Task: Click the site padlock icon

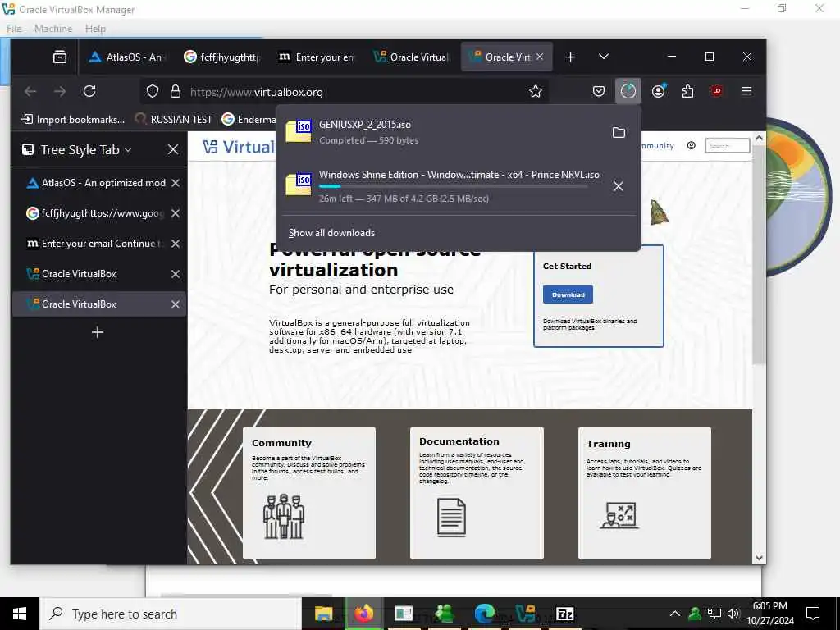Action: coord(176,92)
